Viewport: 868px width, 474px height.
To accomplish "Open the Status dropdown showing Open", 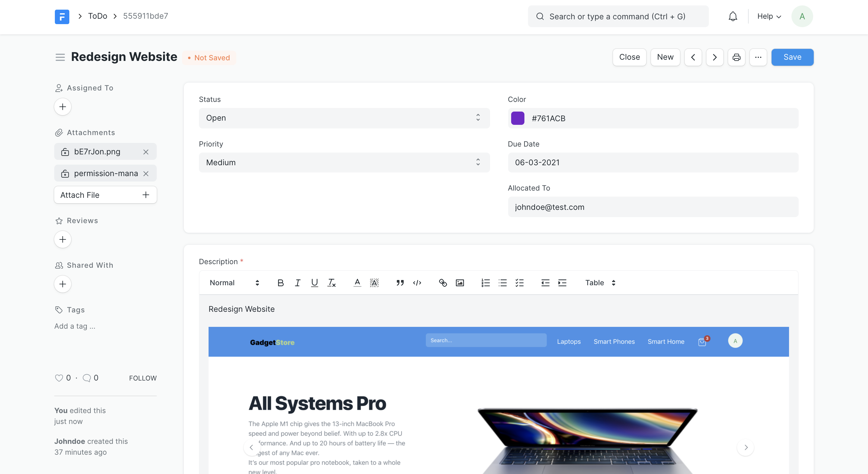I will (344, 118).
